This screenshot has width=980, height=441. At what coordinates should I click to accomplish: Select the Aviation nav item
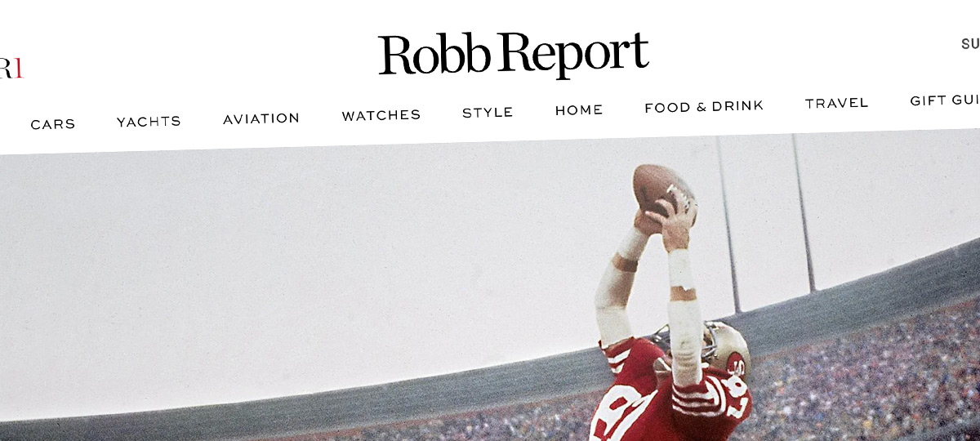tap(261, 118)
